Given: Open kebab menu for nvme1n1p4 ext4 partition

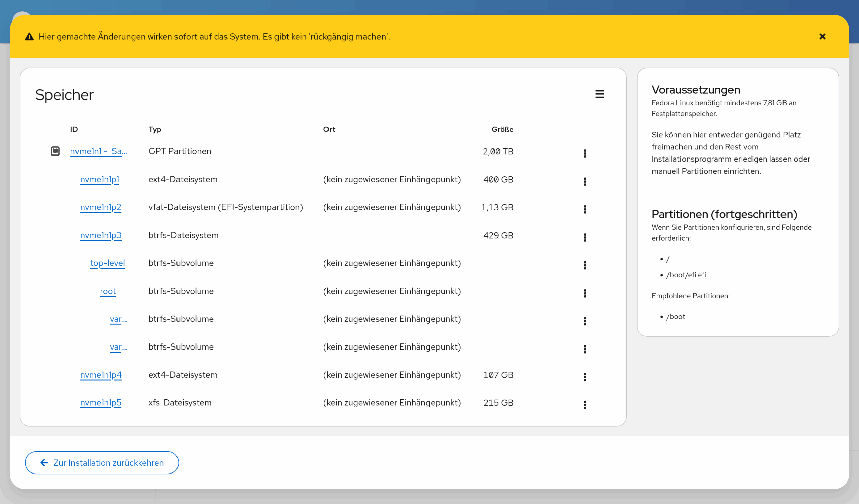Looking at the screenshot, I should pyautogui.click(x=585, y=377).
